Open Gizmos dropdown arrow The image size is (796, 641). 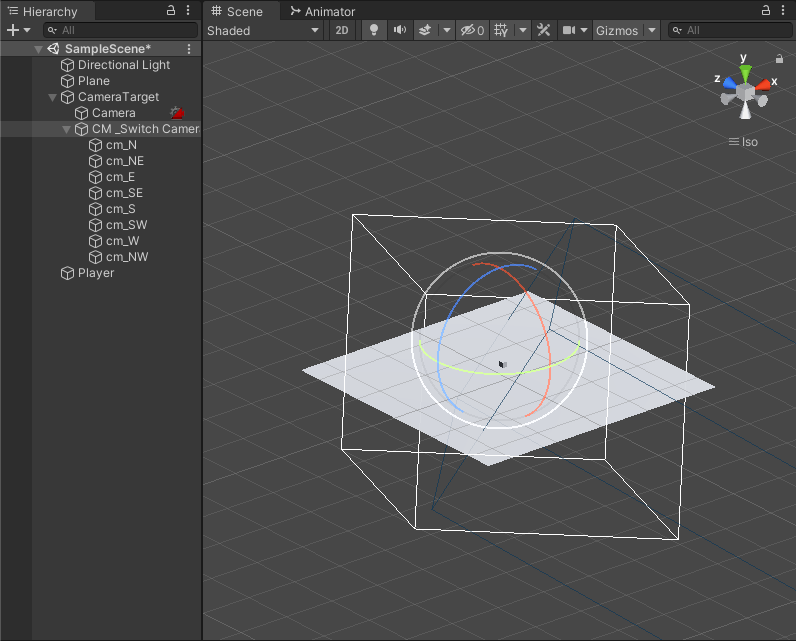652,30
